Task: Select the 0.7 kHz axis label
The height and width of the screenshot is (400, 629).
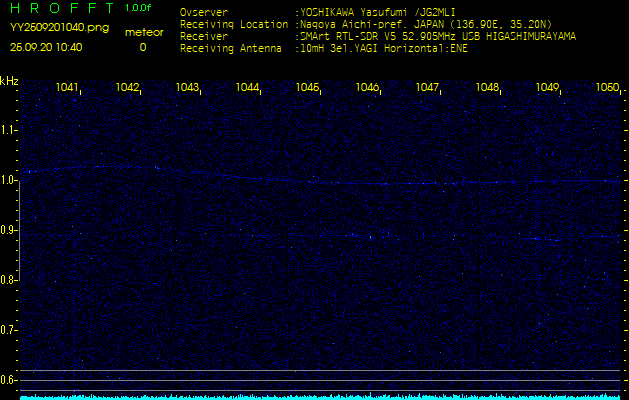Action: [x=9, y=330]
